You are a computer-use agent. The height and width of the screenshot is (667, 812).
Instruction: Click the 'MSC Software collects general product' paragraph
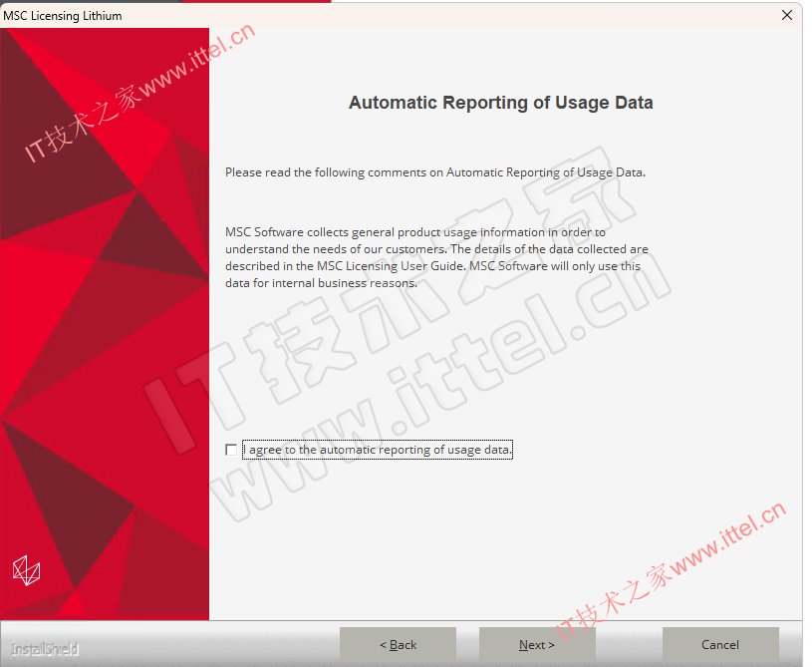[436, 257]
